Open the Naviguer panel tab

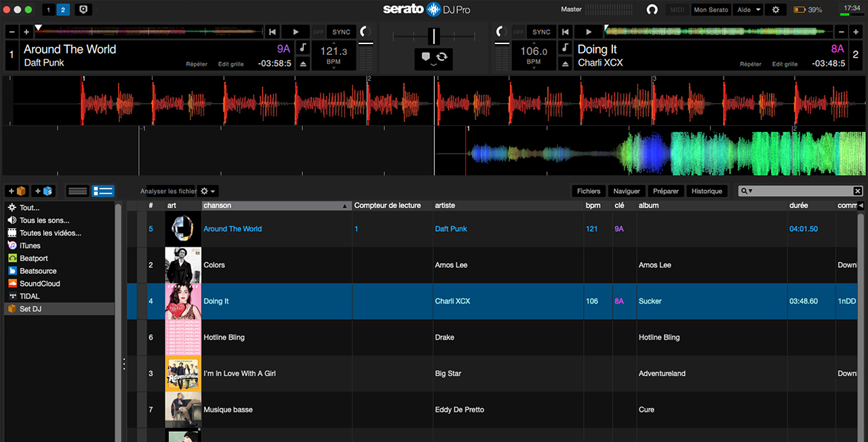pyautogui.click(x=627, y=191)
